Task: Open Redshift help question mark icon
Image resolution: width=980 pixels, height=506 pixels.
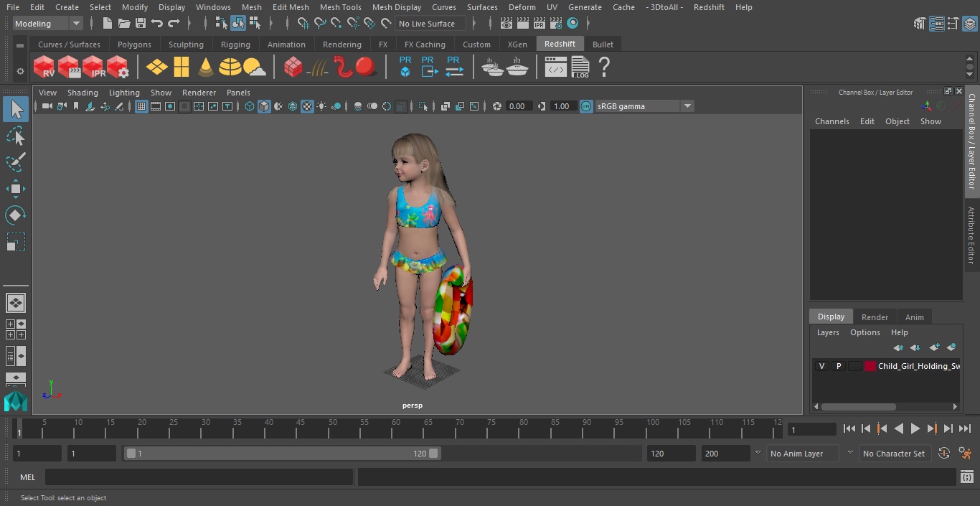Action: click(604, 67)
